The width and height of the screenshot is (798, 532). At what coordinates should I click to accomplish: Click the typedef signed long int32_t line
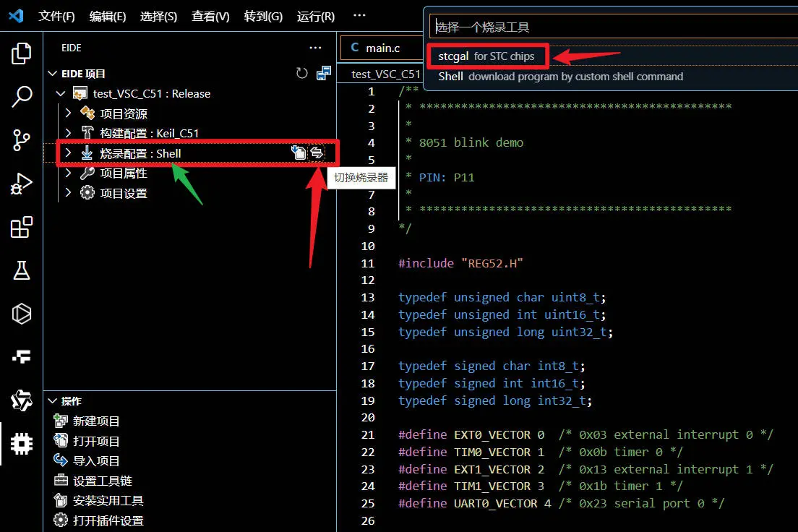coord(495,400)
